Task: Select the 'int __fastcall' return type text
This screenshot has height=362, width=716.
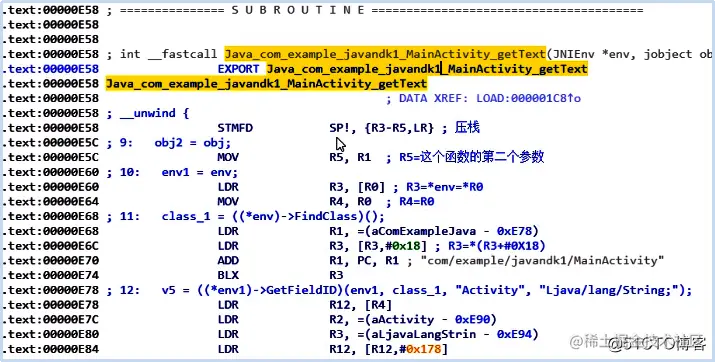Action: pyautogui.click(x=168, y=54)
